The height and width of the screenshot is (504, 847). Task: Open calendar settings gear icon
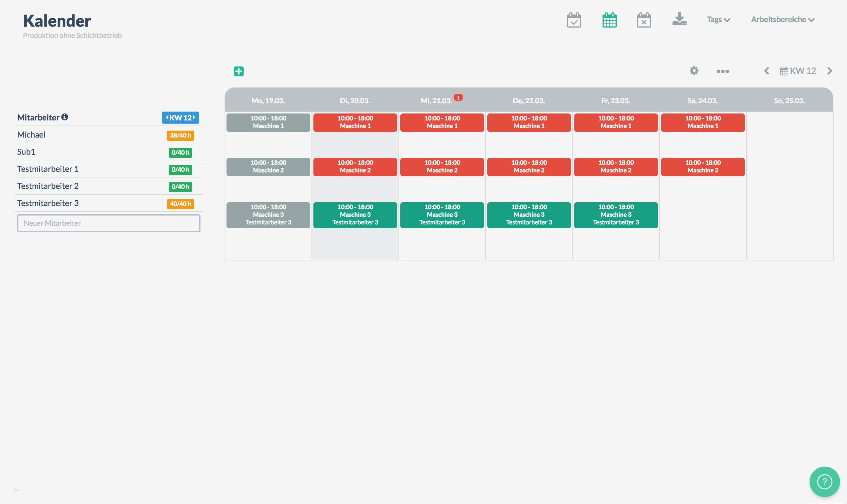694,71
